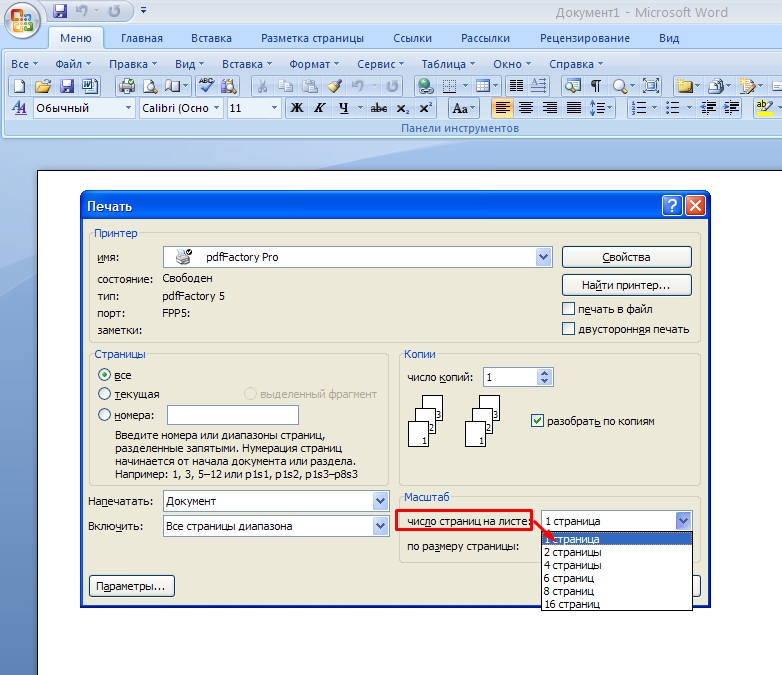Decrease paragraph indent icon
782x675 pixels.
click(x=708, y=108)
